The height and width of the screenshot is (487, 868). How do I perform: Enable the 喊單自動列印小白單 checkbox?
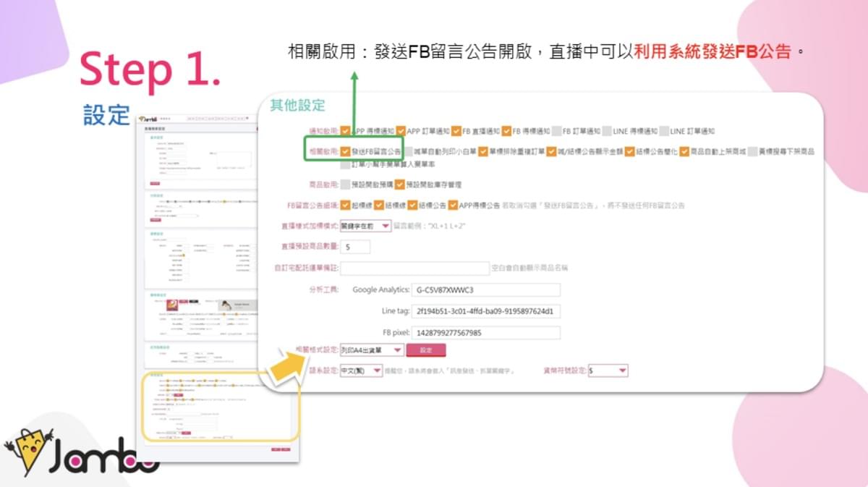click(x=409, y=151)
